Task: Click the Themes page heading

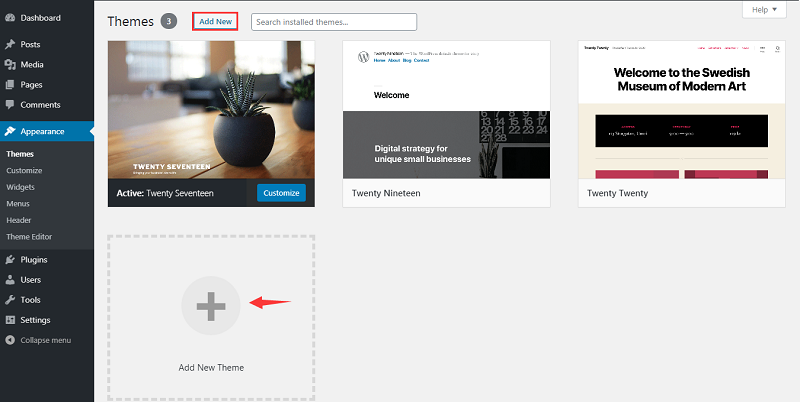Action: pyautogui.click(x=131, y=21)
